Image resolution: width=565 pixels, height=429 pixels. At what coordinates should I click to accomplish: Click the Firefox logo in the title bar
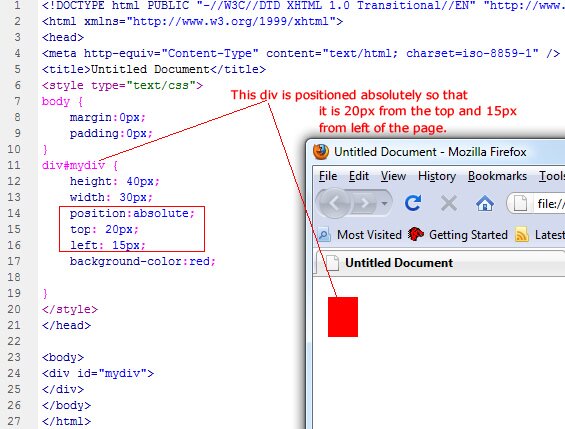[x=321, y=152]
